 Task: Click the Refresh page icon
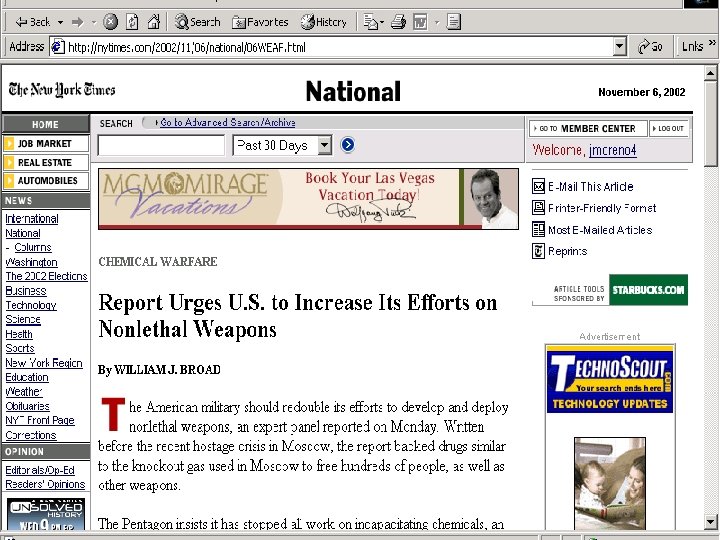tap(132, 22)
